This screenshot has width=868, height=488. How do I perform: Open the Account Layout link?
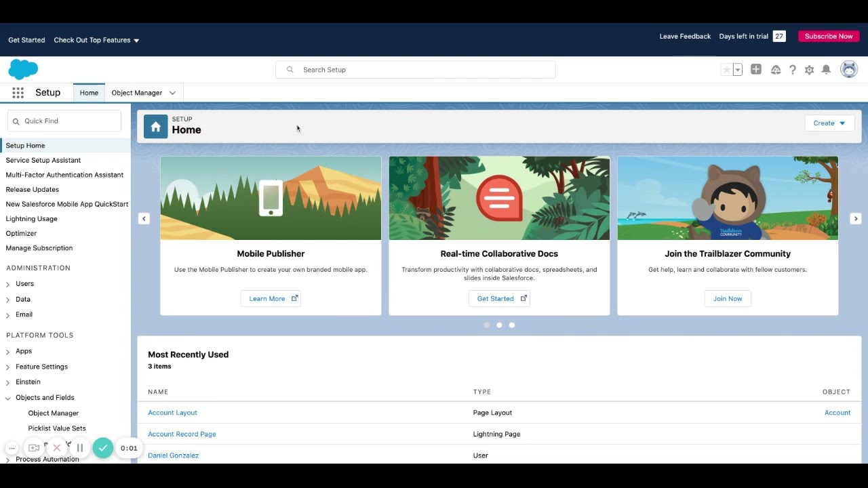[x=172, y=413]
